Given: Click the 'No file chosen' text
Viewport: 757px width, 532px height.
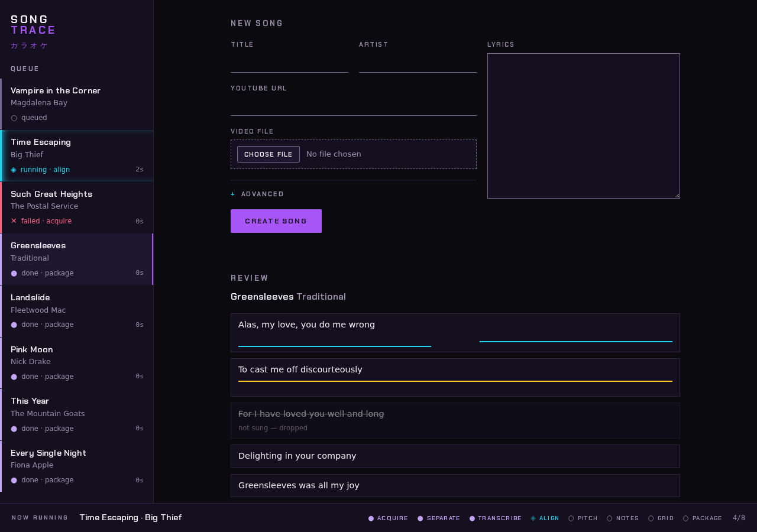Looking at the screenshot, I should [x=334, y=154].
